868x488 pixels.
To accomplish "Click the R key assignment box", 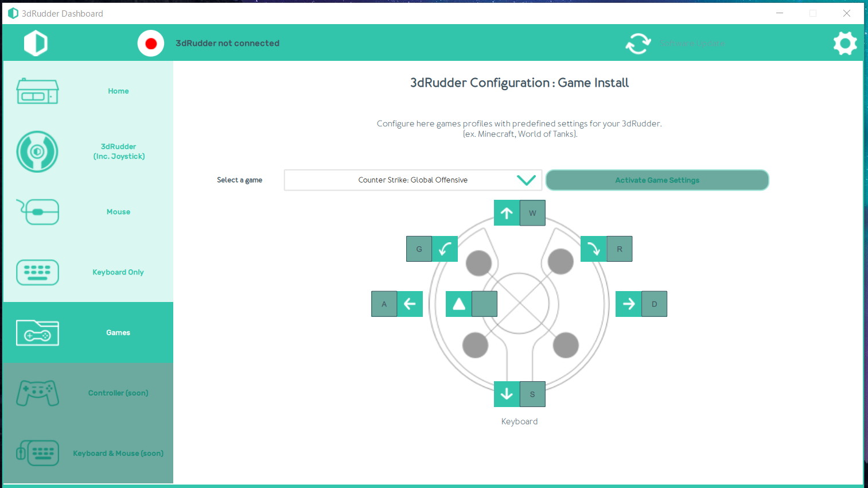I will click(620, 249).
